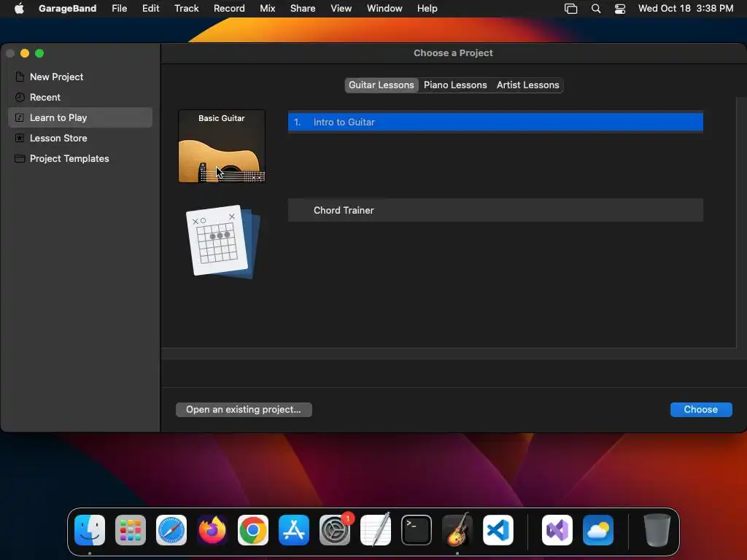747x560 pixels.
Task: Open Visual Studio Code from Dock
Action: (x=498, y=530)
